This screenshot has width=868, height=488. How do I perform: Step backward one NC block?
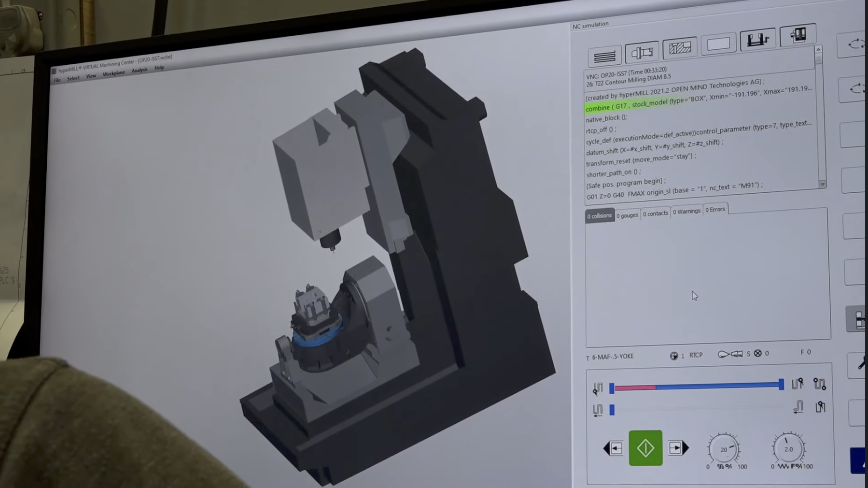point(614,448)
